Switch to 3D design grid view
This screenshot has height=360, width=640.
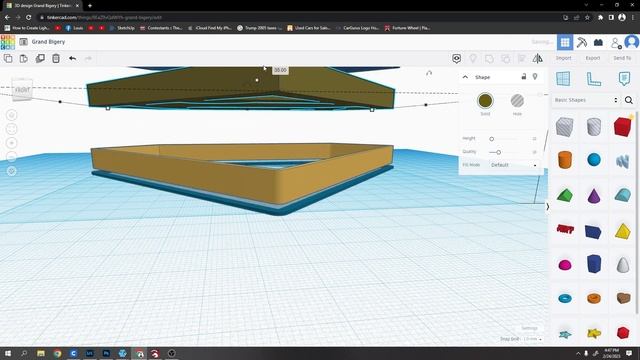coord(565,42)
